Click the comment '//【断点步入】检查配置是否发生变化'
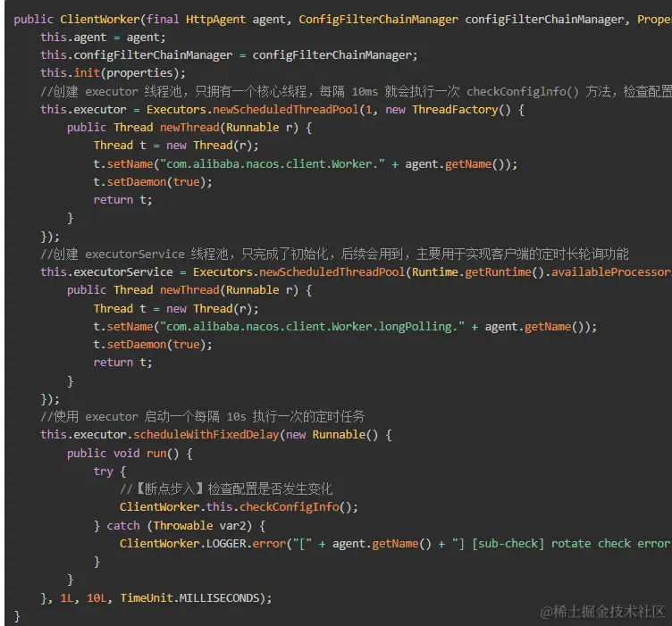The image size is (672, 626). (x=226, y=489)
